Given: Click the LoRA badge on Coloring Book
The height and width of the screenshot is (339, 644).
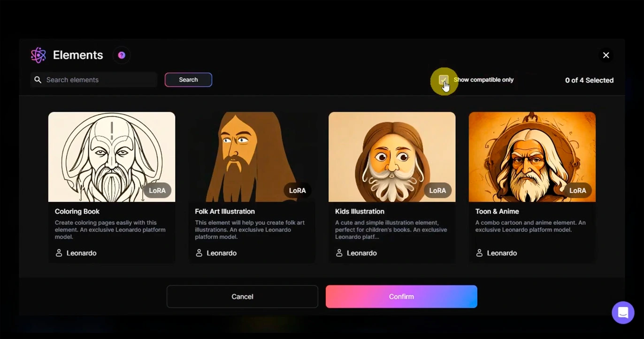Looking at the screenshot, I should pyautogui.click(x=157, y=191).
